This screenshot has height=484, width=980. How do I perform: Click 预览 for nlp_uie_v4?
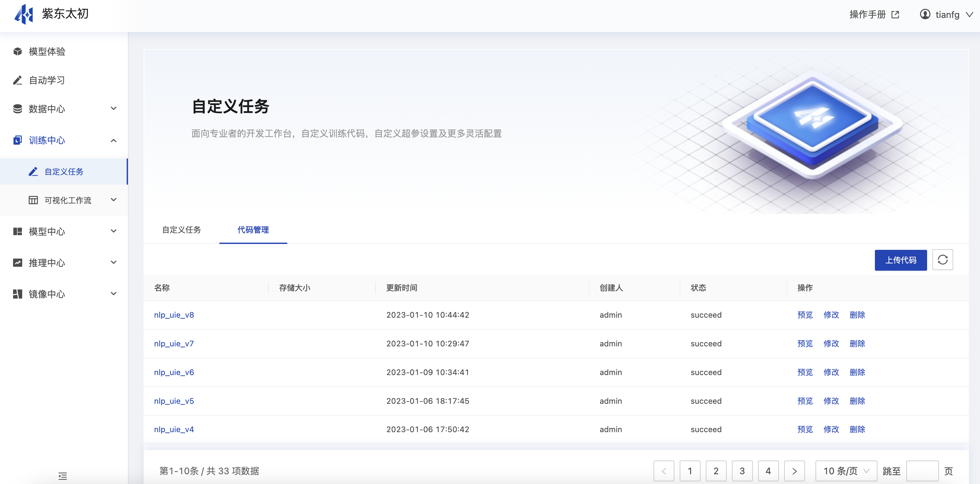point(805,430)
